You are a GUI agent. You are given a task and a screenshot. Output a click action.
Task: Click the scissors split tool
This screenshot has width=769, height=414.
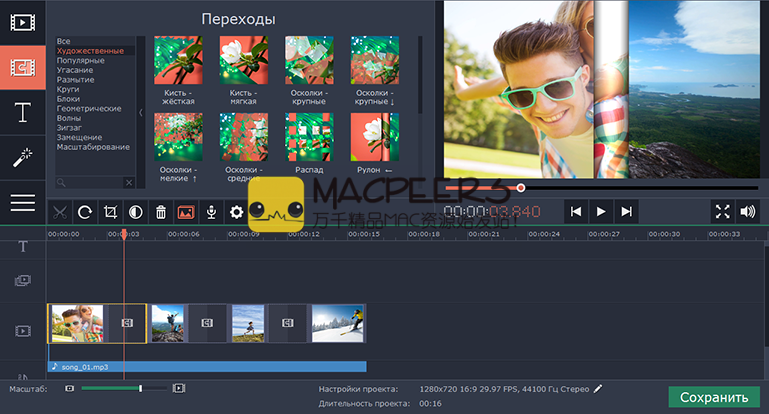tap(60, 212)
